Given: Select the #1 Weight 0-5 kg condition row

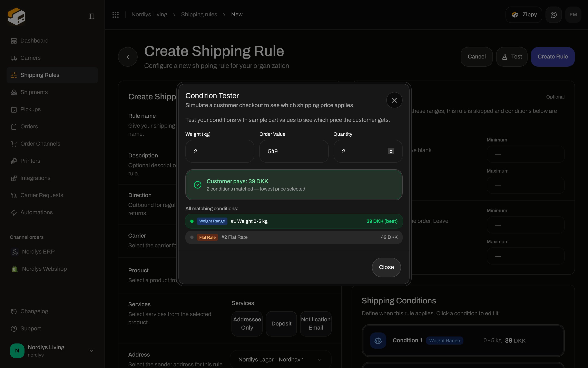Looking at the screenshot, I should pyautogui.click(x=294, y=221).
